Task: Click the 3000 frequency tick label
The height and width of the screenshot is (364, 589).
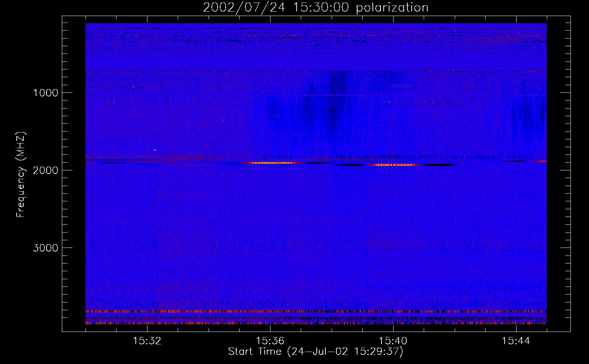Action: (46, 248)
